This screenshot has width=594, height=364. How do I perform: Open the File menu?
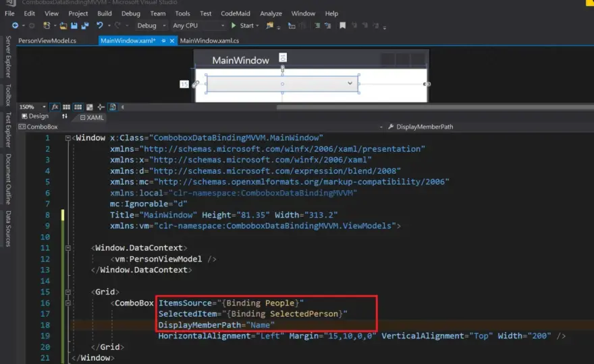9,13
